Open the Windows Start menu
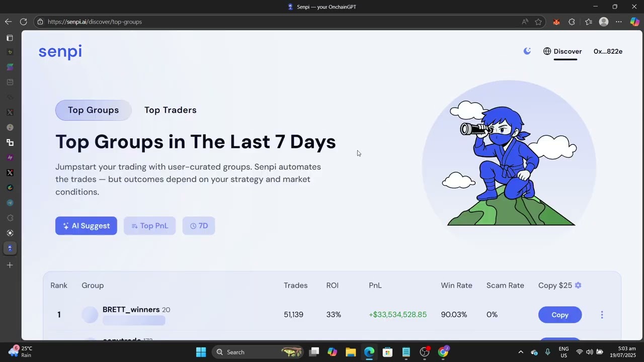 pyautogui.click(x=201, y=352)
